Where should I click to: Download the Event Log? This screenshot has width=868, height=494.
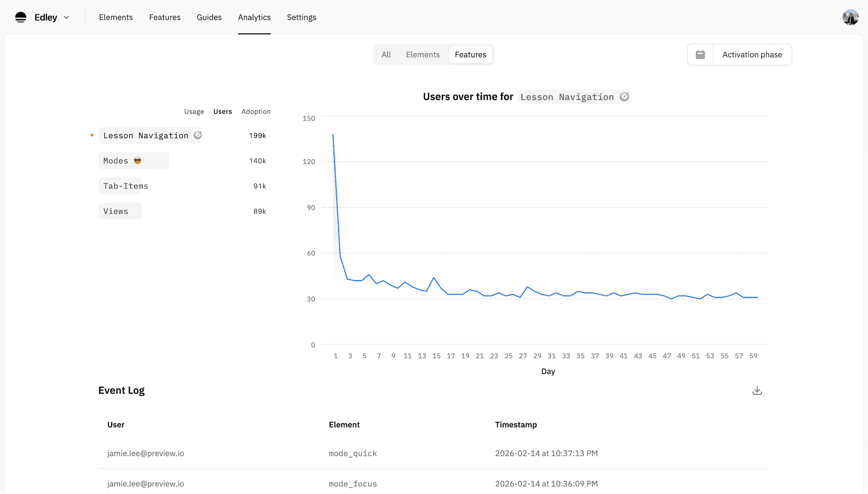757,390
